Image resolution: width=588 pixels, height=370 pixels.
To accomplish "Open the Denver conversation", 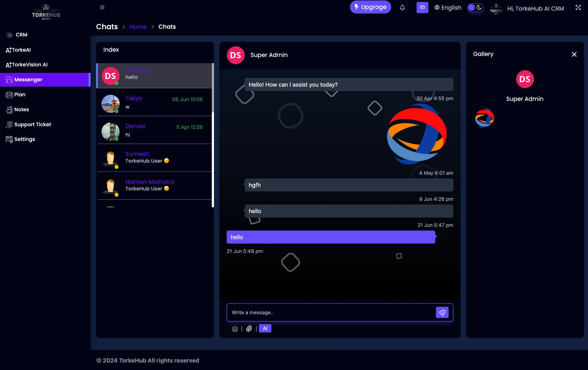I will [x=154, y=130].
